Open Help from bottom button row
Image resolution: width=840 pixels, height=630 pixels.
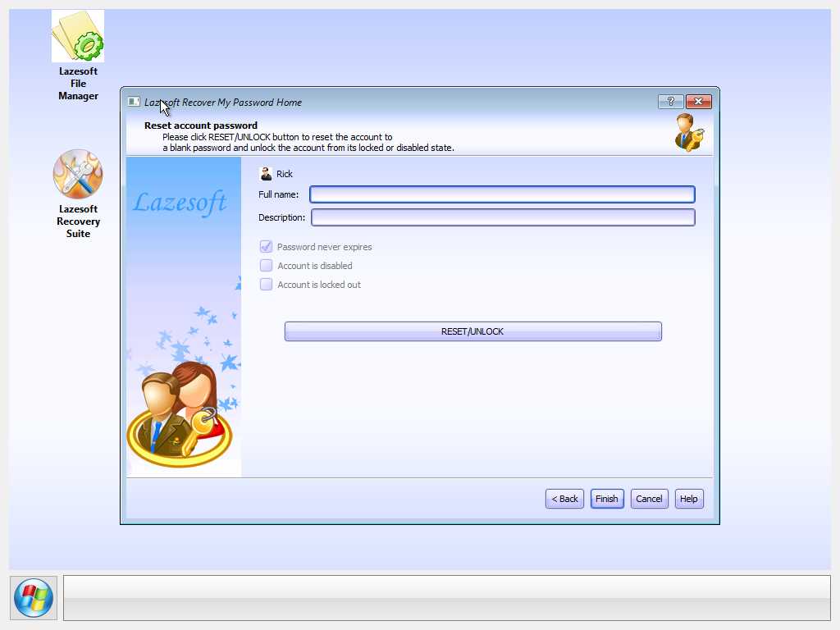click(x=689, y=499)
